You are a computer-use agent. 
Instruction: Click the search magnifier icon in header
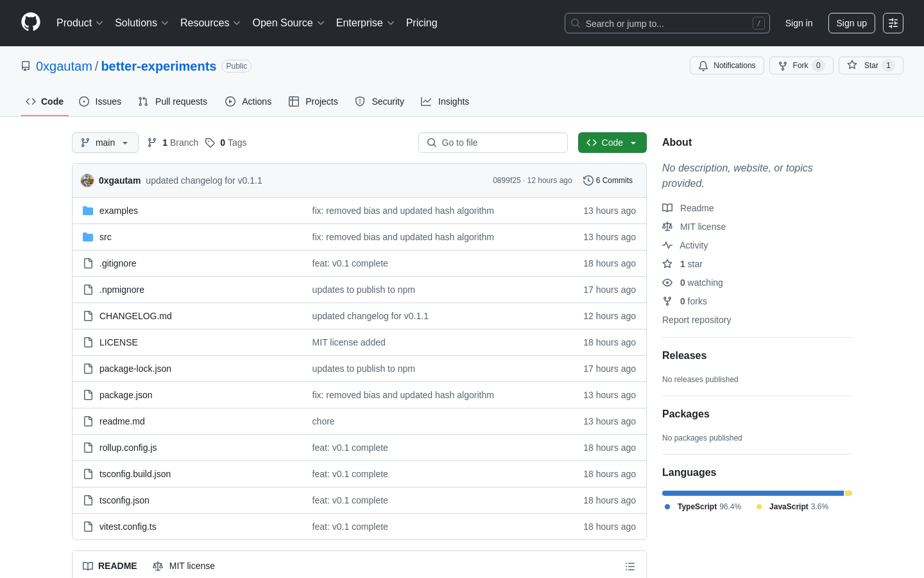coord(576,23)
